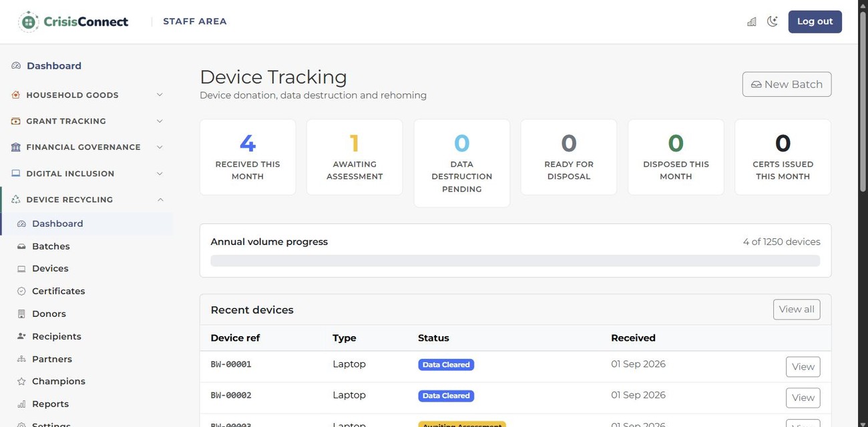Screen dimensions: 868x427
Task: Click the annual volume progress bar
Action: (515, 261)
